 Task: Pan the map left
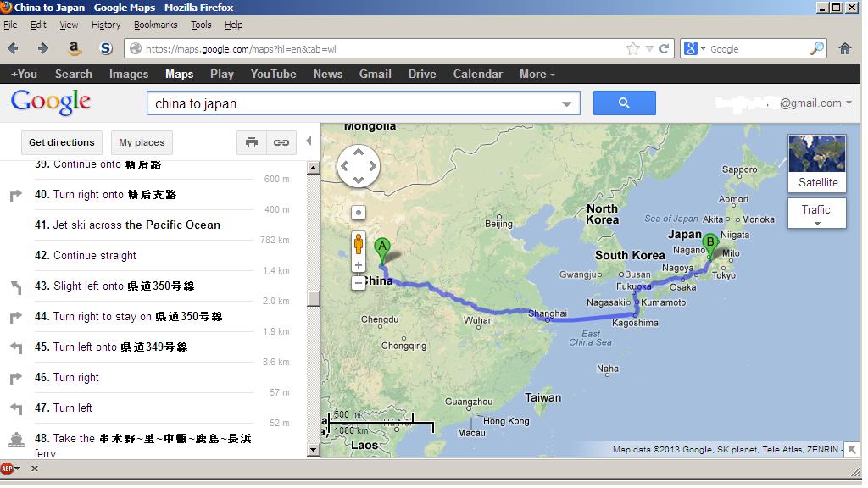coord(344,166)
